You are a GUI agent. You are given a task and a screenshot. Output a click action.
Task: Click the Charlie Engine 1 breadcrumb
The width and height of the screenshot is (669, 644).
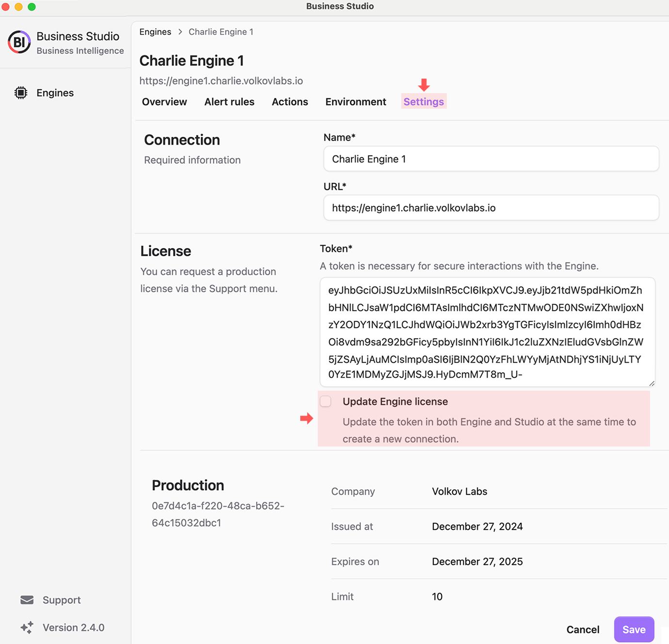[221, 32]
